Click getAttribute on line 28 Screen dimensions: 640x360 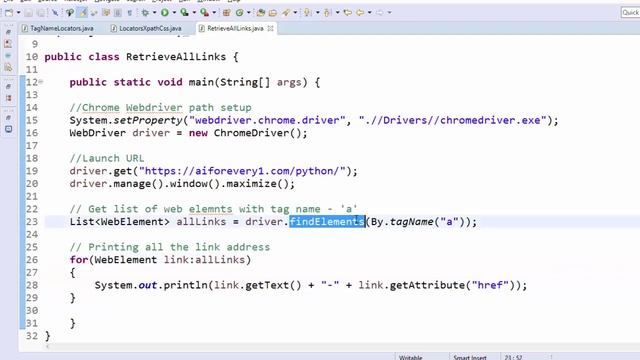tap(427, 285)
